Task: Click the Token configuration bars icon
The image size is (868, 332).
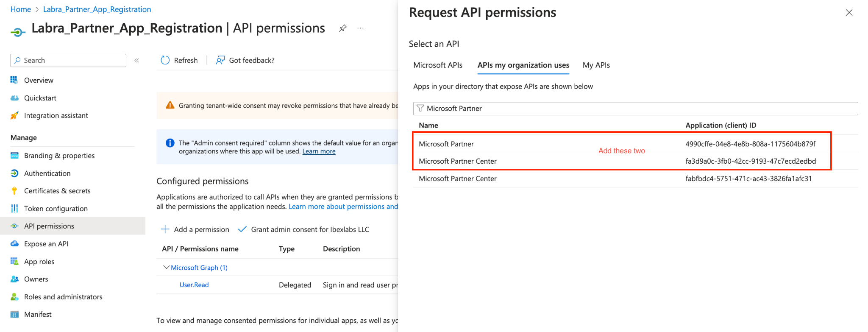Action: click(14, 208)
